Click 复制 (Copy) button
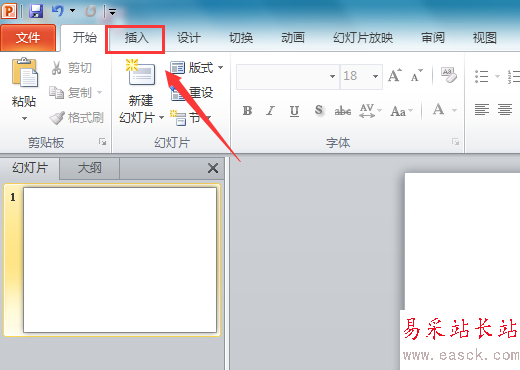This screenshot has height=370, width=520. pos(70,92)
